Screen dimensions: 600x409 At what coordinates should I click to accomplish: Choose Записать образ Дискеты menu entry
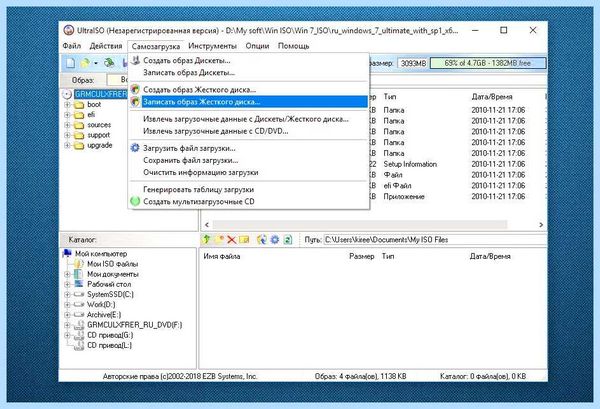(249, 72)
